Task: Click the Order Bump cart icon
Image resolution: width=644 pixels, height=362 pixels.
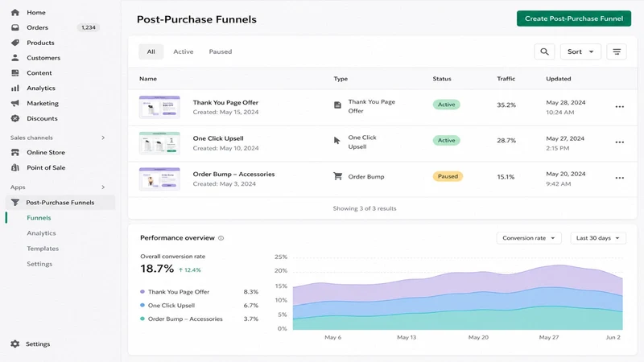Action: (337, 176)
